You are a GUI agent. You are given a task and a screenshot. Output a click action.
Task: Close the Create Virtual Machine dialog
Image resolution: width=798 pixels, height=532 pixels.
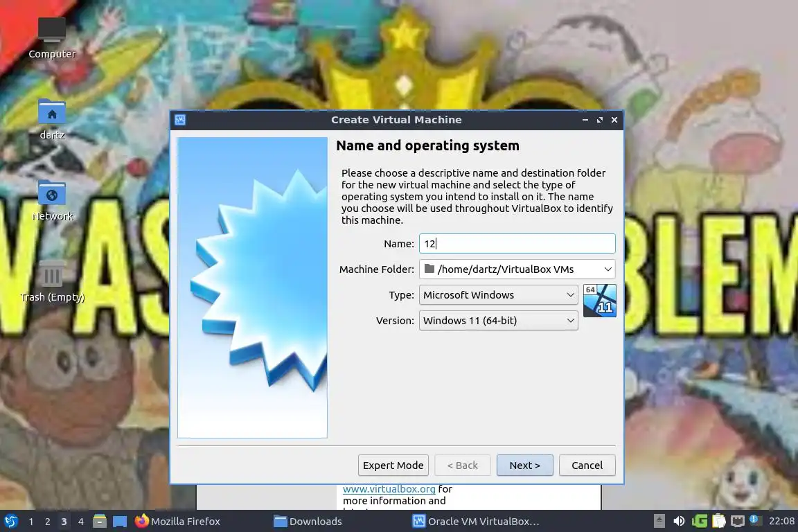614,120
